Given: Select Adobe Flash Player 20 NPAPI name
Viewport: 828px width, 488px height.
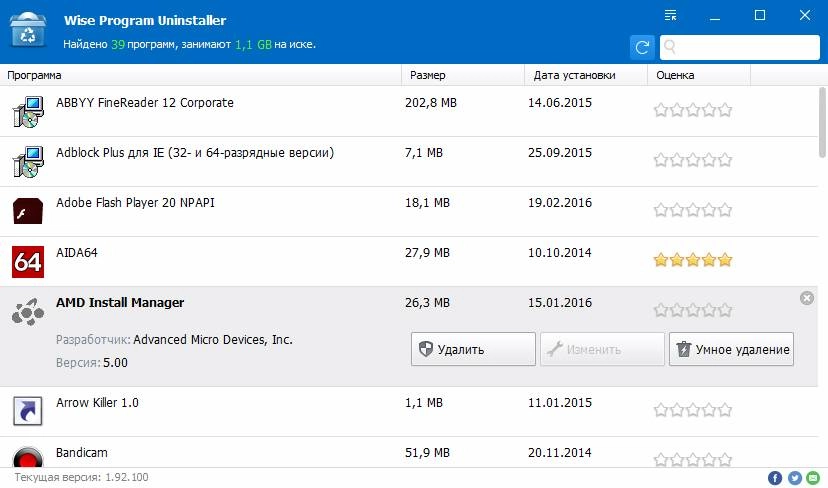Looking at the screenshot, I should coord(135,203).
